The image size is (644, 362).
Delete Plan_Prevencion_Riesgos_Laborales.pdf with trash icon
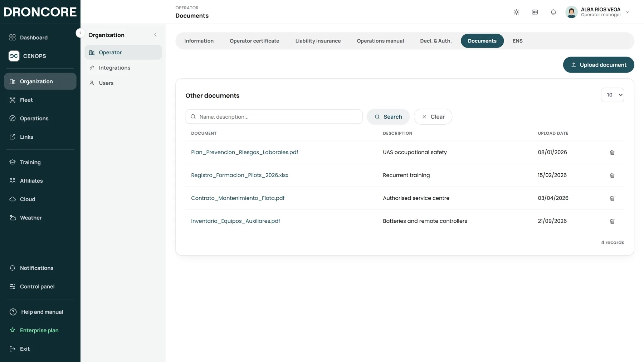pos(612,153)
